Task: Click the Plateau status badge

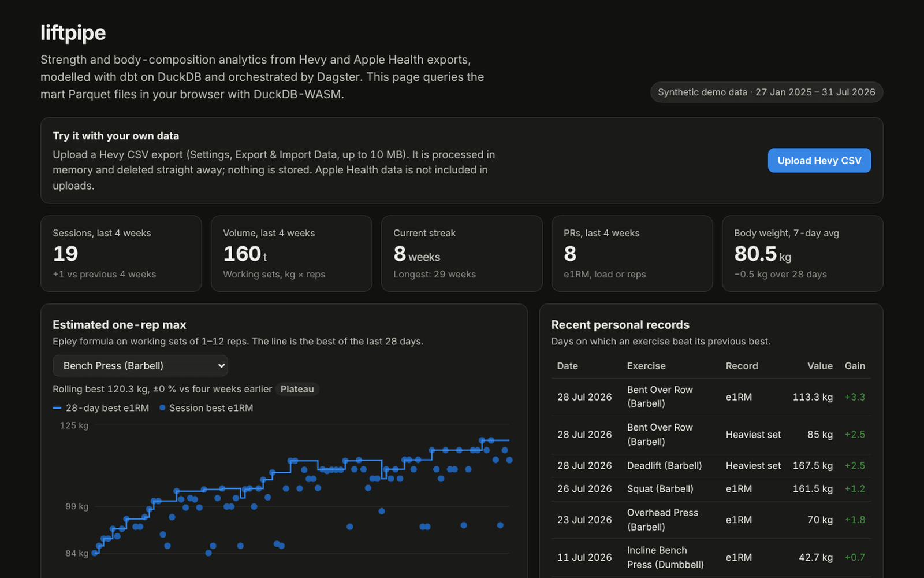Action: tap(297, 389)
